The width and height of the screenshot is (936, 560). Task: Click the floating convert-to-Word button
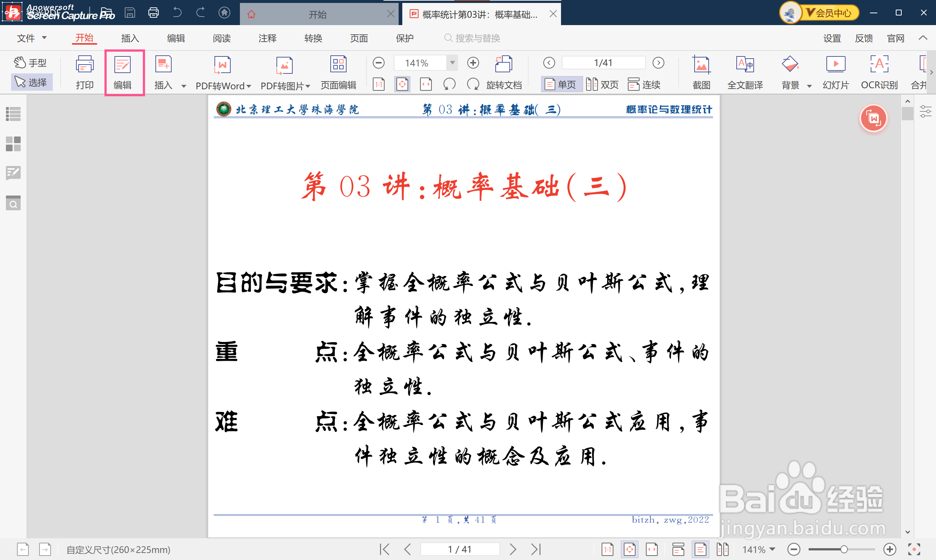873,118
